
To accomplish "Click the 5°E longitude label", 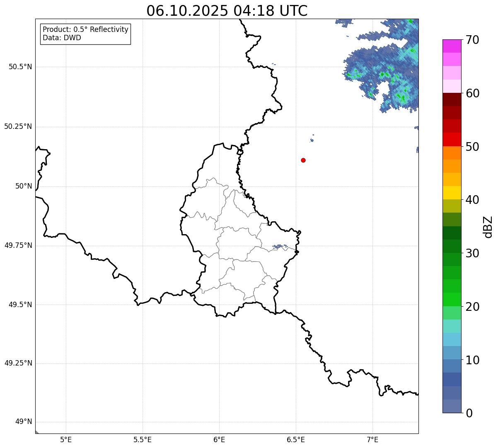I will pos(66,440).
